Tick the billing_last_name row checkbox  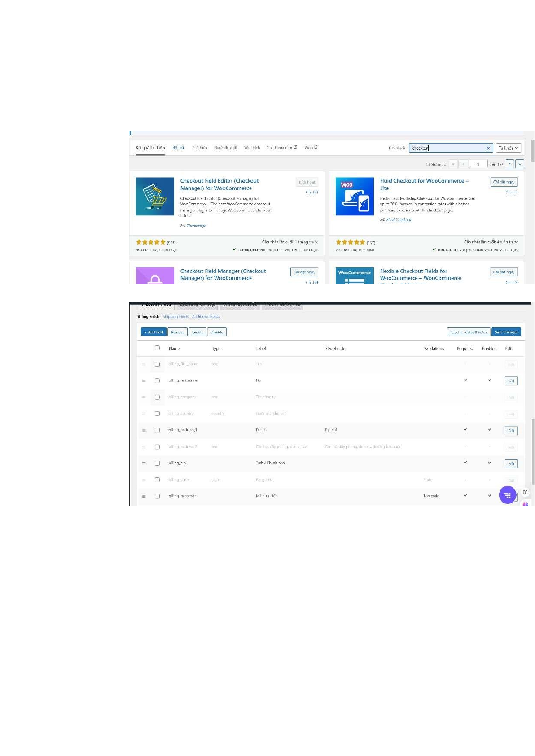pyautogui.click(x=157, y=380)
